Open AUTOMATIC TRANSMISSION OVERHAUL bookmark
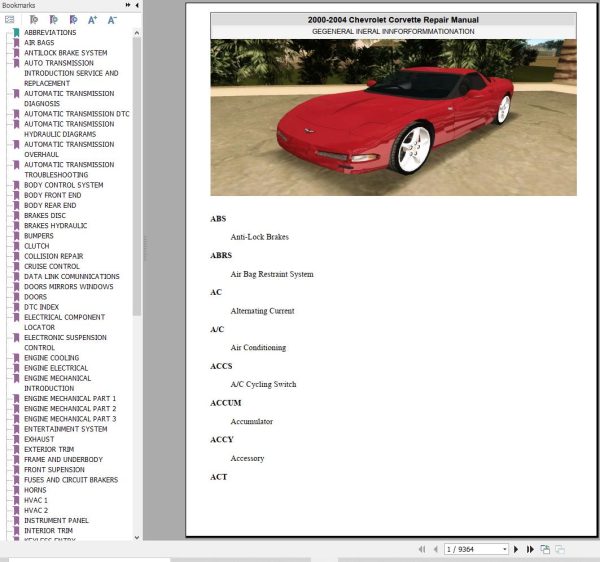The image size is (600, 562). [69, 149]
